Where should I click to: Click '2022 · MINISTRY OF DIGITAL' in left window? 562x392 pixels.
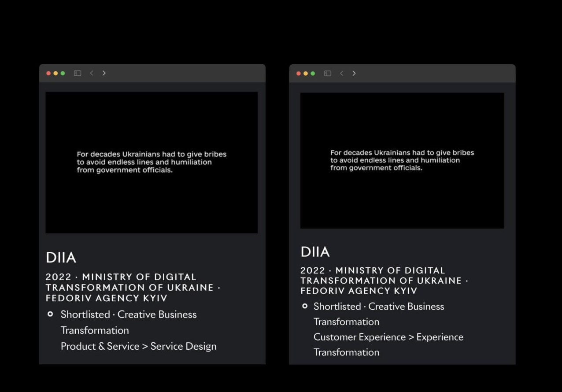[121, 277]
